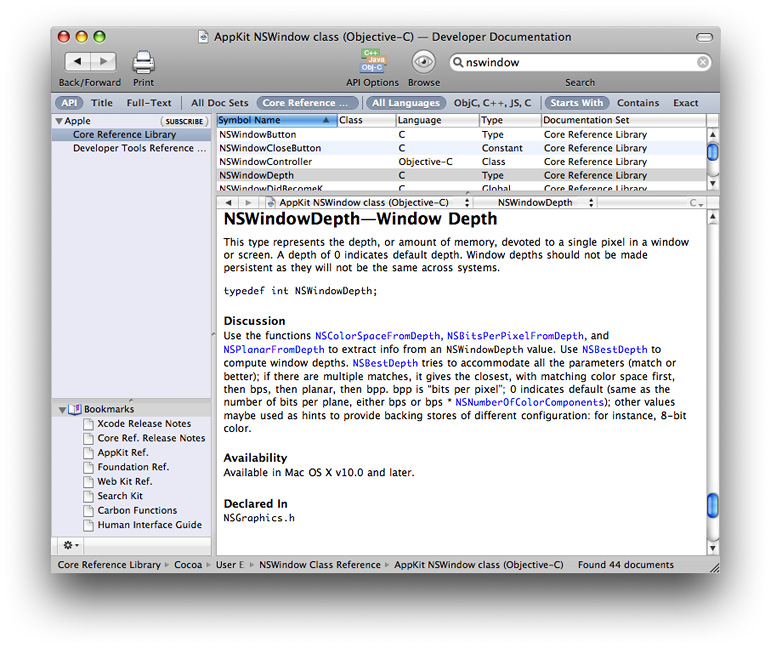Viewport: 771px width, 648px height.
Task: Sort results by Documentation Set column
Action: coord(623,120)
